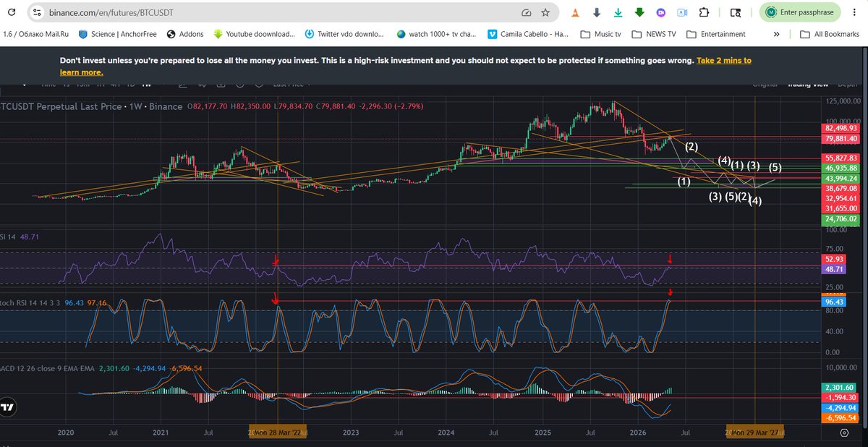This screenshot has width=868, height=447.
Task: Open site information icon beside the URL
Action: pos(37,13)
